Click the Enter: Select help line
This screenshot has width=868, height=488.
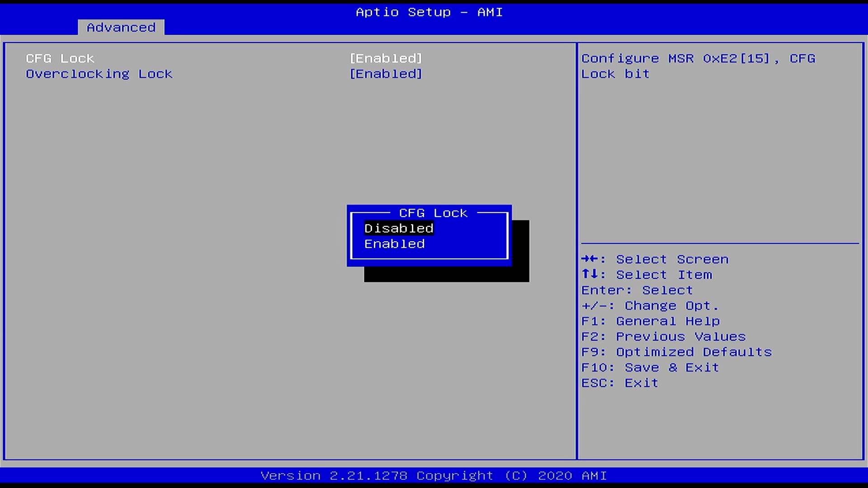click(637, 290)
